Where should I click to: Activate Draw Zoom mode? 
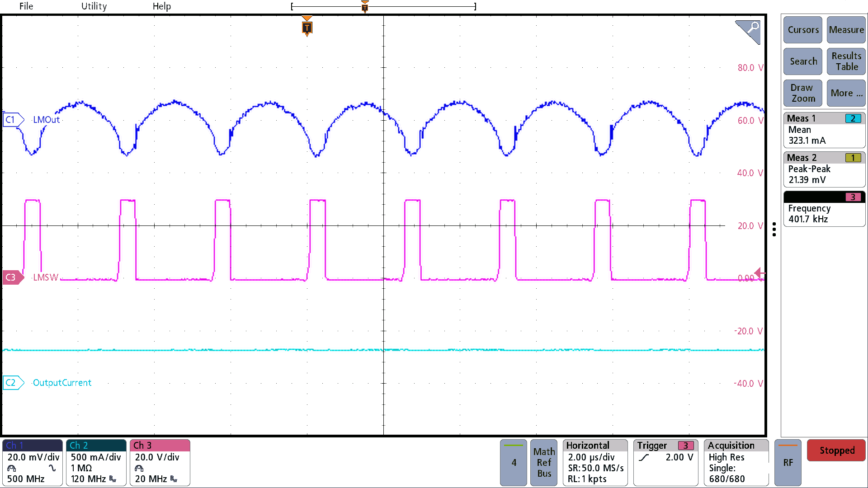tap(802, 93)
